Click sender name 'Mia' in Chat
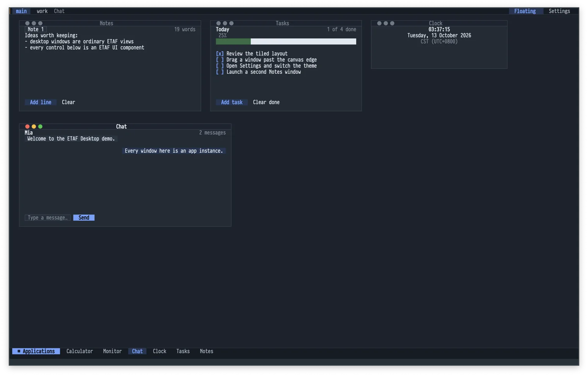The width and height of the screenshot is (588, 376). pyautogui.click(x=29, y=133)
